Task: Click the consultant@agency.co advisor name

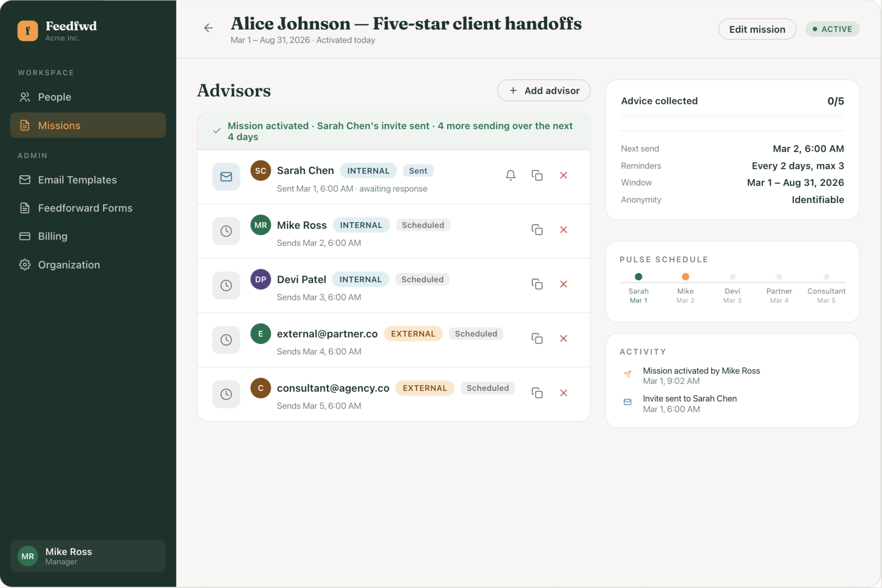Action: pos(333,388)
